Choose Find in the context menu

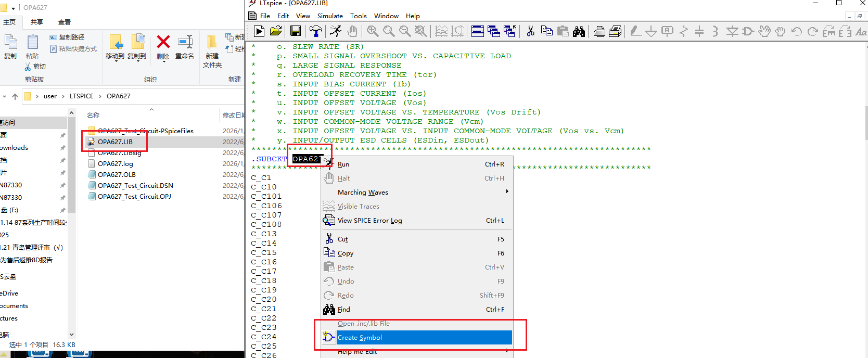[x=416, y=309]
